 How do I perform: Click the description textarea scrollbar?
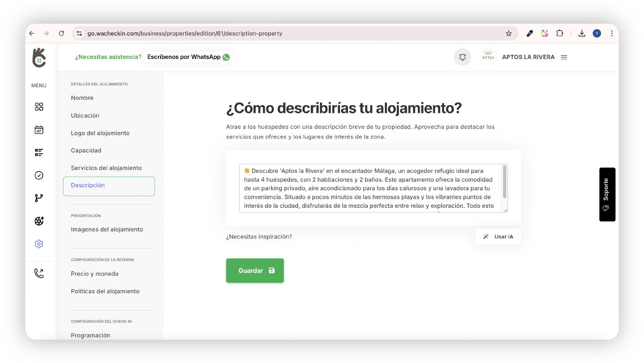[x=505, y=182]
